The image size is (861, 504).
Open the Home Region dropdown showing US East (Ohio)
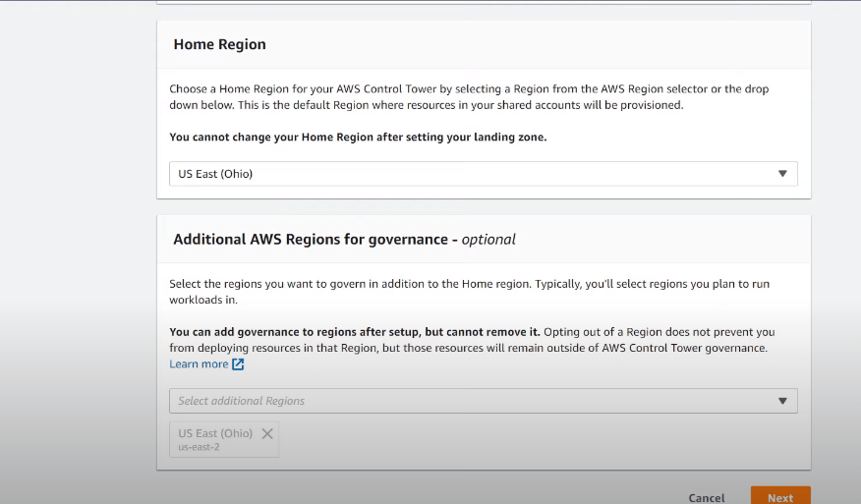pyautogui.click(x=484, y=174)
